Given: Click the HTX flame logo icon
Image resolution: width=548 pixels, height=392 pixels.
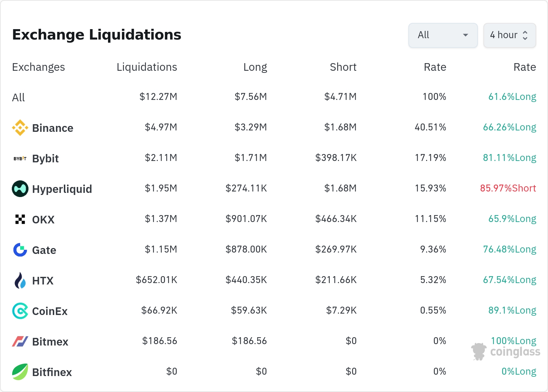Looking at the screenshot, I should 20,280.
